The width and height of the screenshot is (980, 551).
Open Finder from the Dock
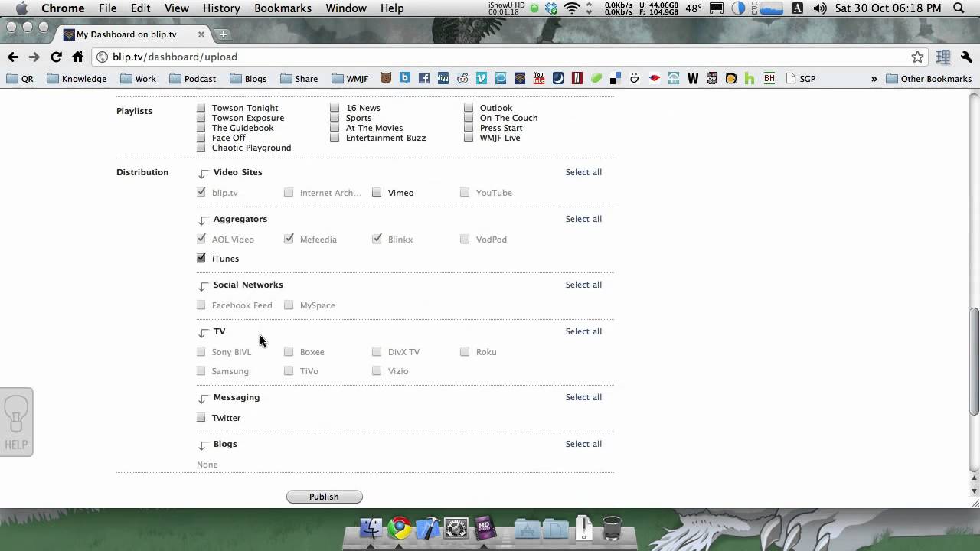[371, 527]
